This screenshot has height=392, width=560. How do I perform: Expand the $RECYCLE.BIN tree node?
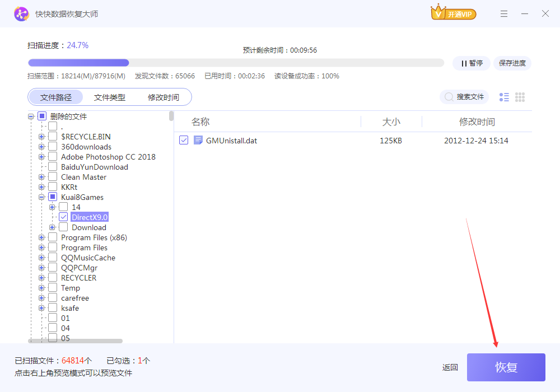tap(41, 137)
